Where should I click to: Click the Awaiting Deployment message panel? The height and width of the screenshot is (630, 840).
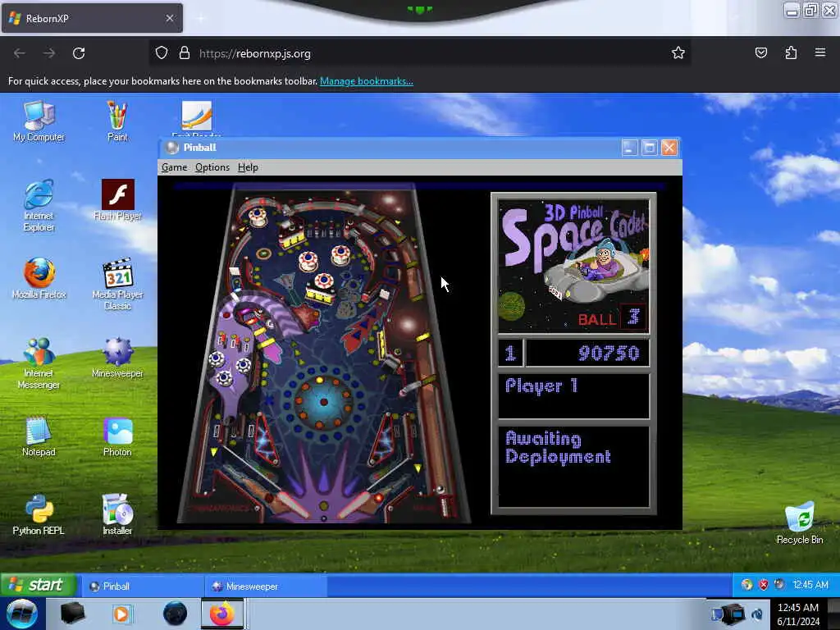pos(573,466)
